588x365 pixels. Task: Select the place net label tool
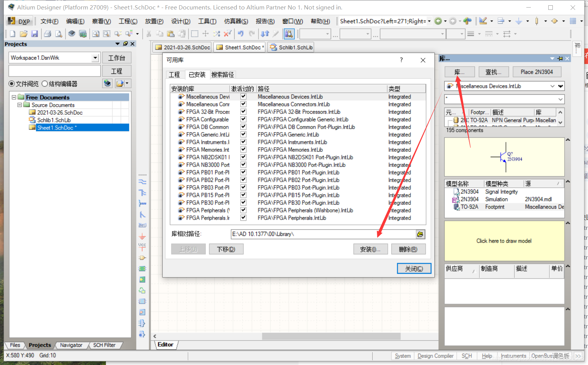(142, 225)
